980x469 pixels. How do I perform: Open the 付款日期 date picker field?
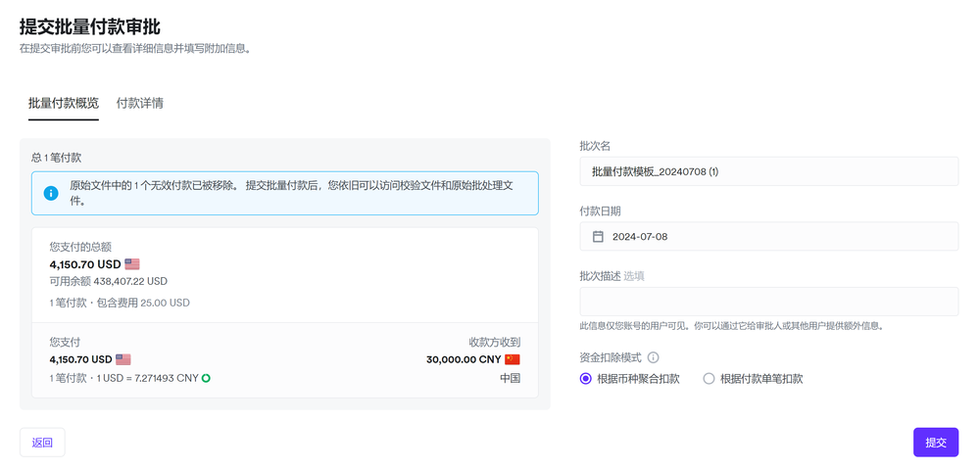(x=768, y=237)
